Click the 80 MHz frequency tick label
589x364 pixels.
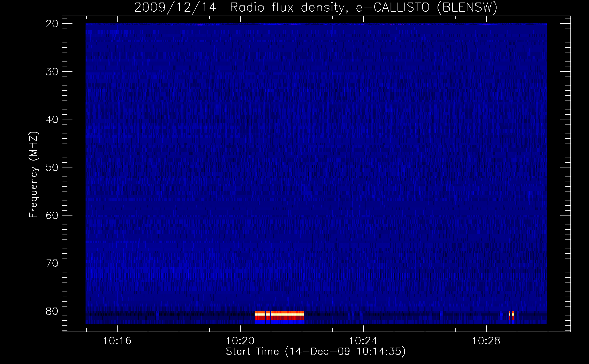click(52, 311)
